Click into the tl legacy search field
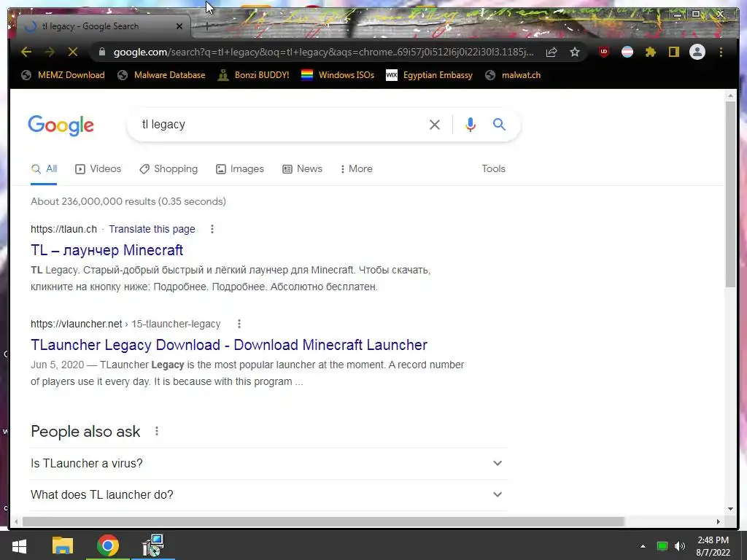 (x=281, y=124)
